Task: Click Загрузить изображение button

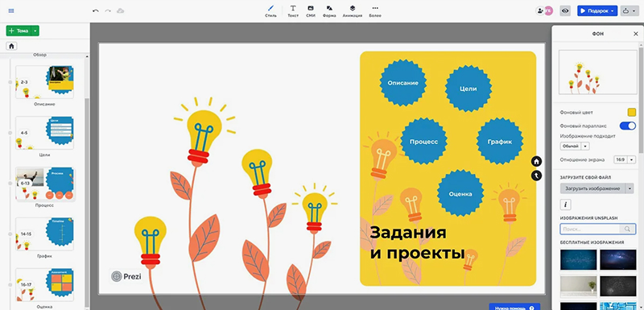Action: 592,188
